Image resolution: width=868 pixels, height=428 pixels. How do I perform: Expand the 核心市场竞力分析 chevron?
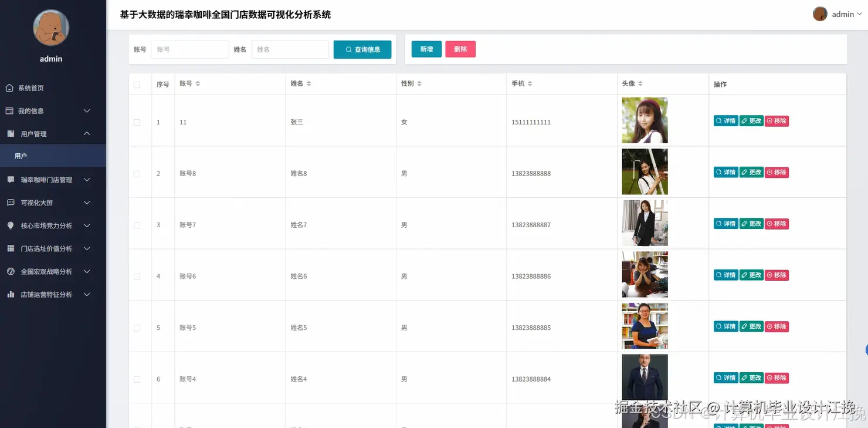point(87,225)
